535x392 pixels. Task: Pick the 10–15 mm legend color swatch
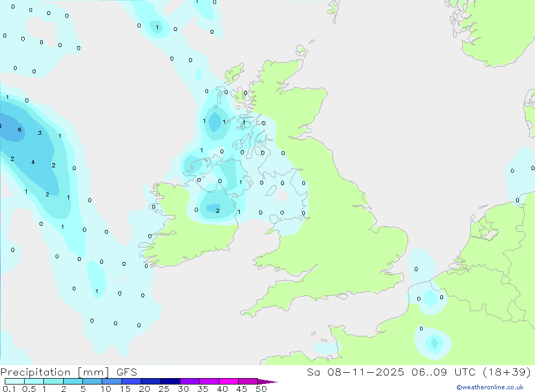click(x=112, y=381)
